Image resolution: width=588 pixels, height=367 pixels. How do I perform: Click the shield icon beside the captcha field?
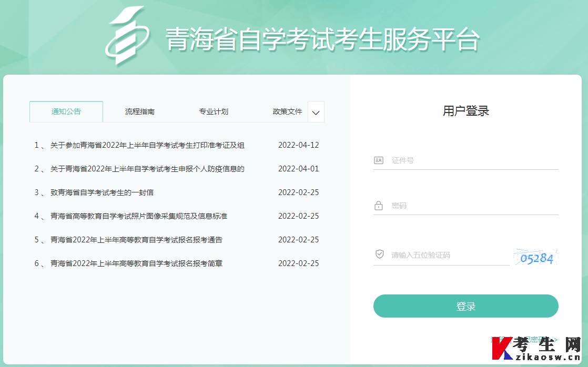(x=378, y=254)
